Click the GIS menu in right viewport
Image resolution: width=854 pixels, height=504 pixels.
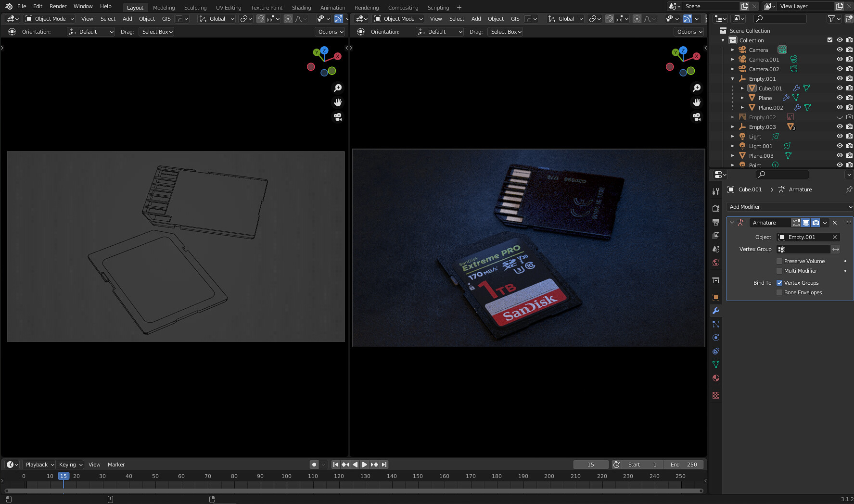coord(515,19)
